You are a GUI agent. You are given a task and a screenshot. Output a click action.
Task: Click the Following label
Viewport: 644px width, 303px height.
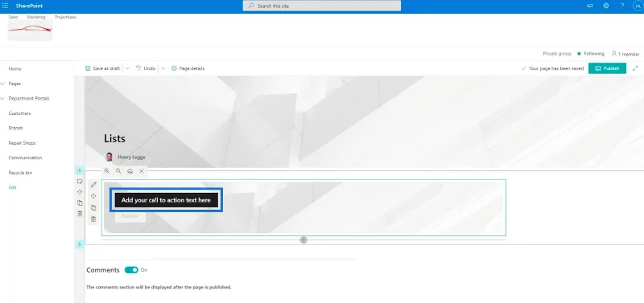click(x=594, y=54)
